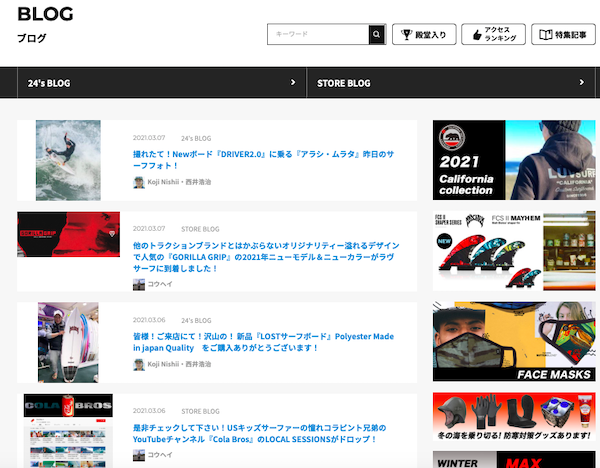This screenshot has width=600, height=468.
Task: Click author Koji Nishii on LOST surfboard post
Action: click(x=179, y=364)
